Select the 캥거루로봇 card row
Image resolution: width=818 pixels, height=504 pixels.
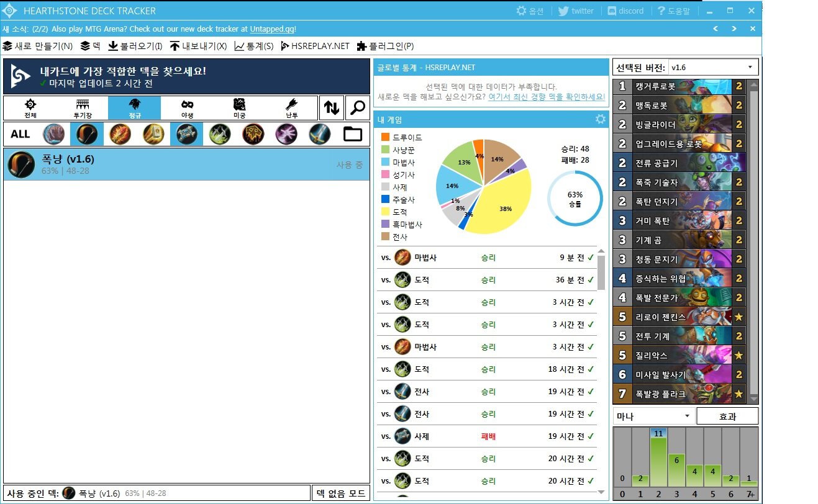click(x=679, y=86)
